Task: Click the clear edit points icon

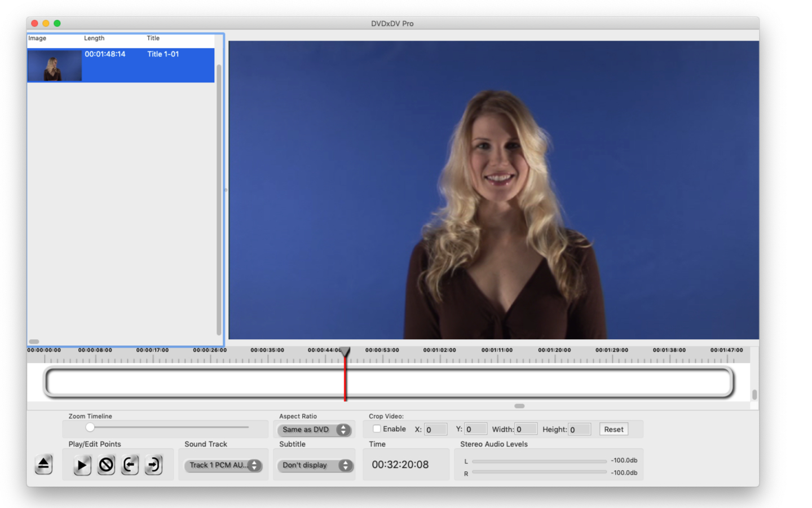Action: [106, 465]
